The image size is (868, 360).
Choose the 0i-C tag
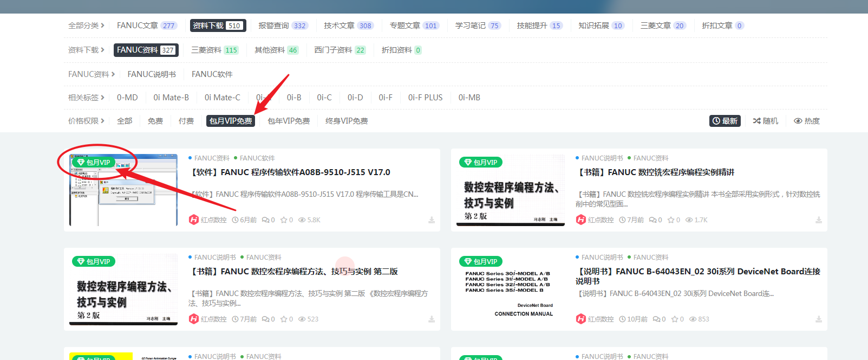point(324,98)
